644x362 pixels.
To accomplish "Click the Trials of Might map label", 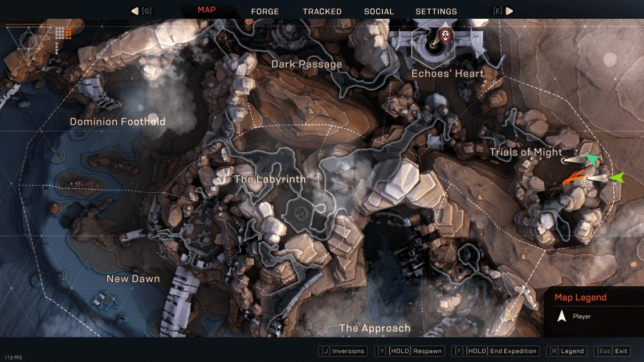I will [525, 152].
